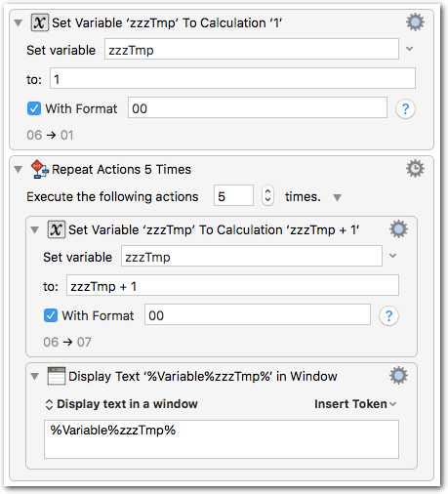Toggle With Format checkbox in nested action
The image size is (448, 494).
[x=51, y=315]
